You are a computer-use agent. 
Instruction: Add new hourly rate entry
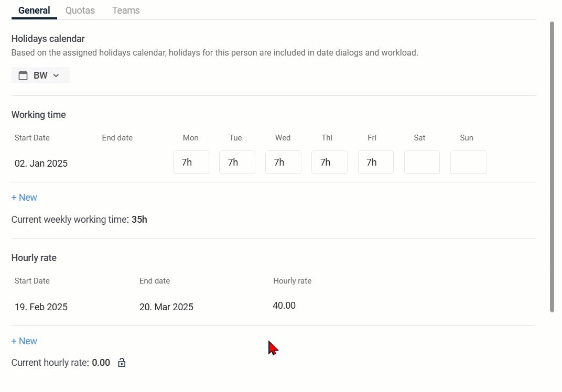tap(24, 341)
